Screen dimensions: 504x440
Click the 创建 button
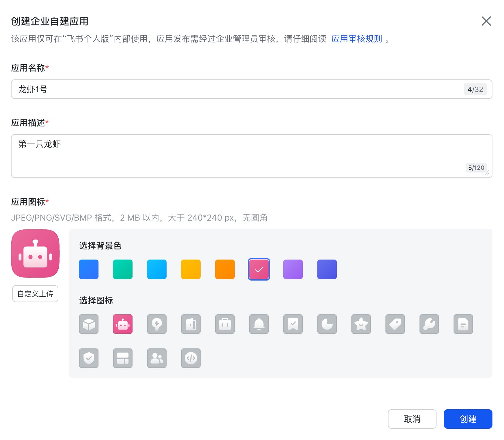click(x=468, y=419)
